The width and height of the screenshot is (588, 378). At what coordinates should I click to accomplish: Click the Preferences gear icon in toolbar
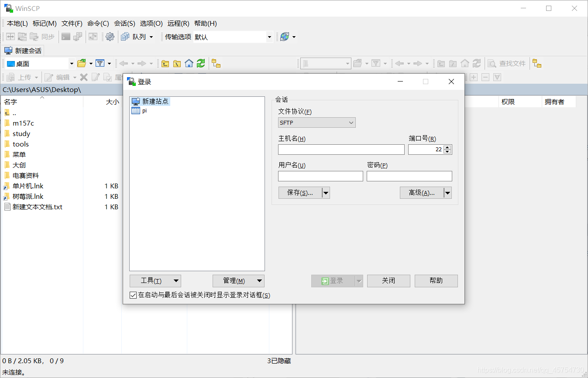pyautogui.click(x=110, y=37)
